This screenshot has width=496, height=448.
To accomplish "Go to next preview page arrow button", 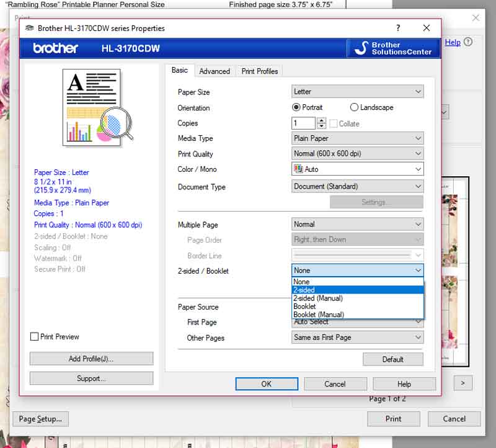I will click(463, 383).
